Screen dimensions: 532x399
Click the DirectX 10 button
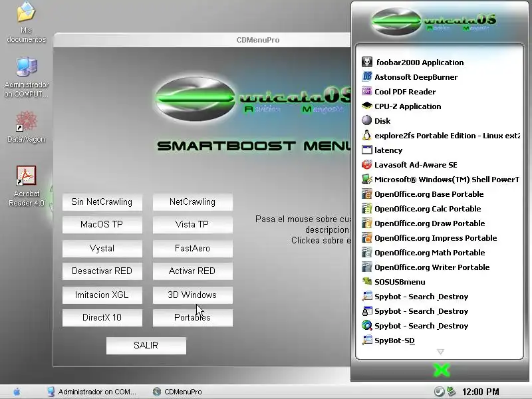point(102,317)
